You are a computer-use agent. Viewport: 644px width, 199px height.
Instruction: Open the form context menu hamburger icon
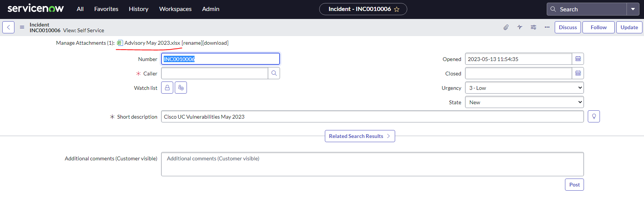[x=22, y=27]
